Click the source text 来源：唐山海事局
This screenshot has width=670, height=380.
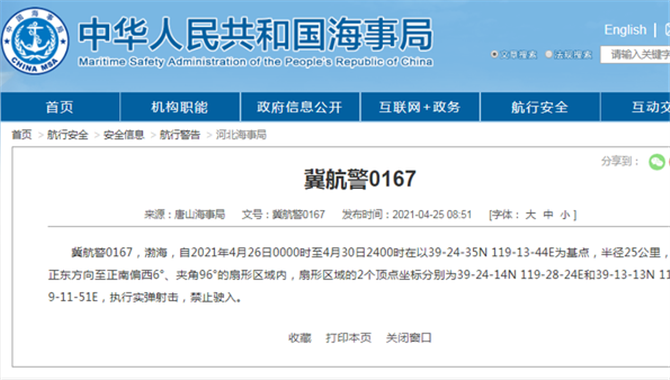(185, 215)
